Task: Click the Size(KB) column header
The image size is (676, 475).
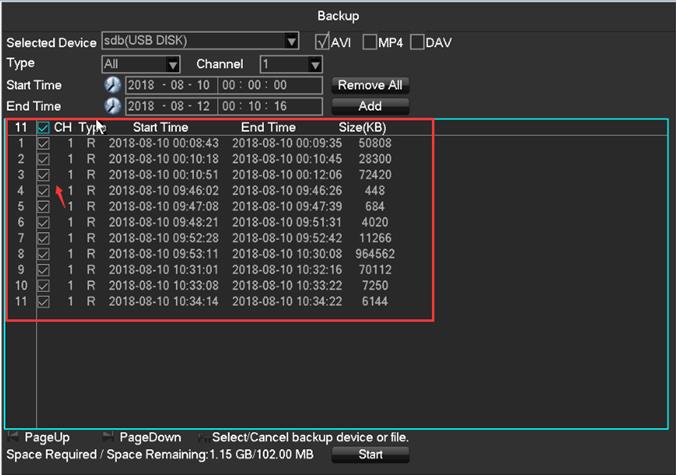Action: [362, 128]
